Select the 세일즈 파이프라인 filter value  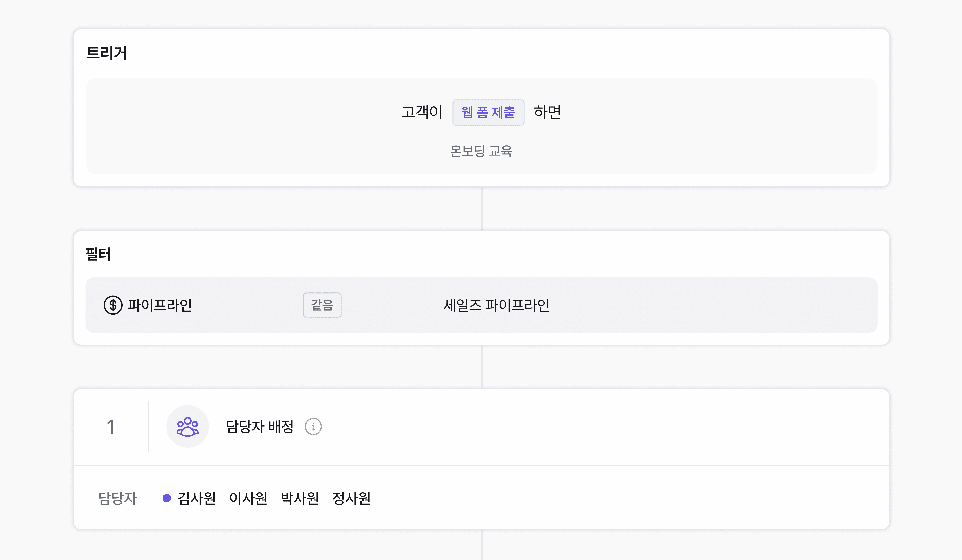pos(496,305)
